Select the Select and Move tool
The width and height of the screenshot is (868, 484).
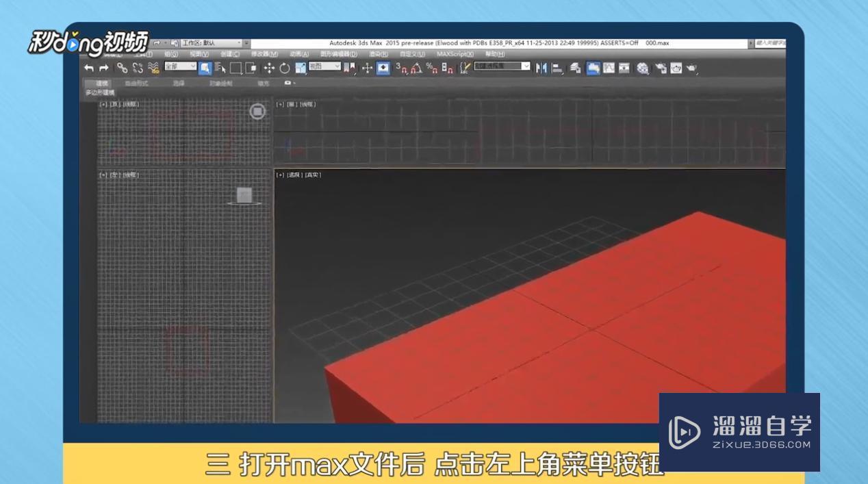[270, 68]
